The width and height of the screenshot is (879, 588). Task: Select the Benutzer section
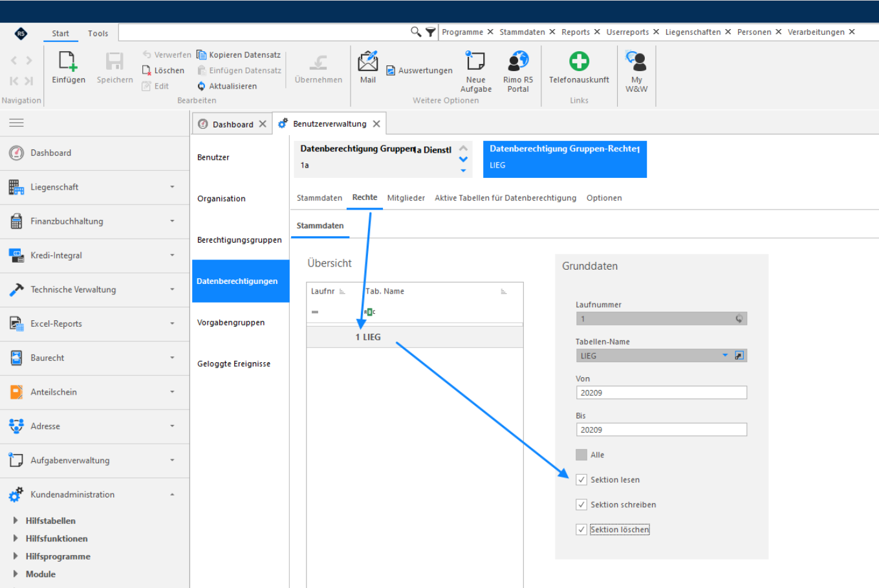point(240,157)
